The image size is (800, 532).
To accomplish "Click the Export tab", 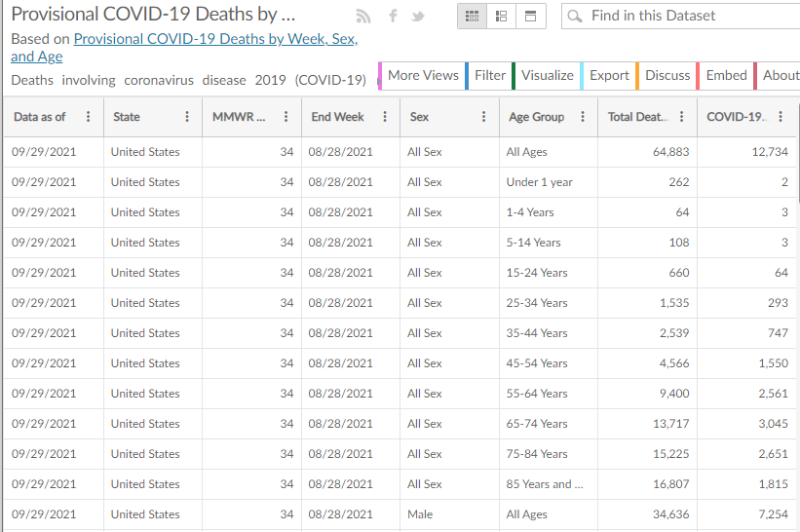I will click(x=609, y=76).
